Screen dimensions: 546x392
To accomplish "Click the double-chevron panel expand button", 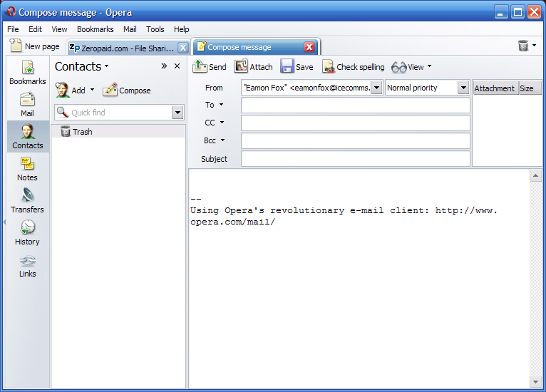I will [164, 66].
